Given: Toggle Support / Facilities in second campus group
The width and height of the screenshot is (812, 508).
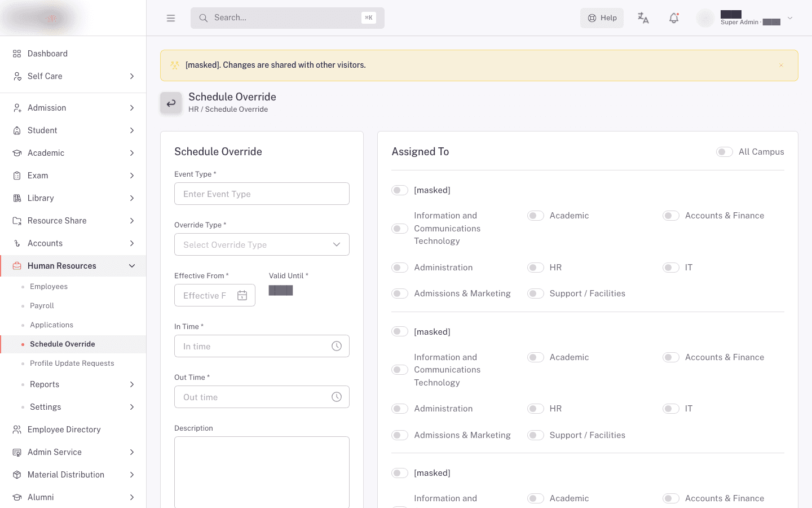Looking at the screenshot, I should click(x=536, y=435).
